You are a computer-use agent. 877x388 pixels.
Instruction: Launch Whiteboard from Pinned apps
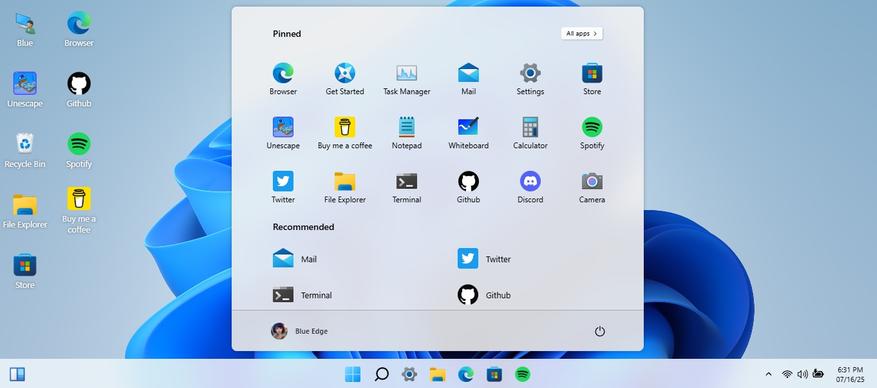pyautogui.click(x=468, y=133)
